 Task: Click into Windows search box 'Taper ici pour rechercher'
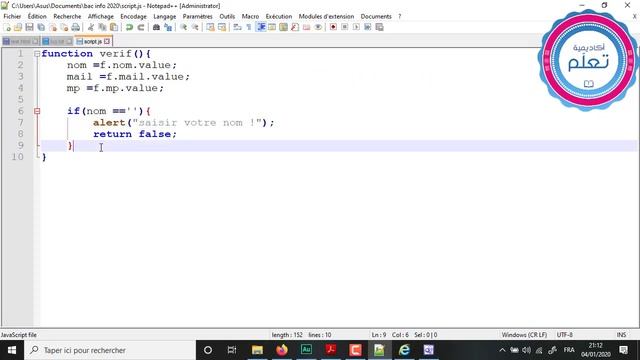(x=110, y=350)
